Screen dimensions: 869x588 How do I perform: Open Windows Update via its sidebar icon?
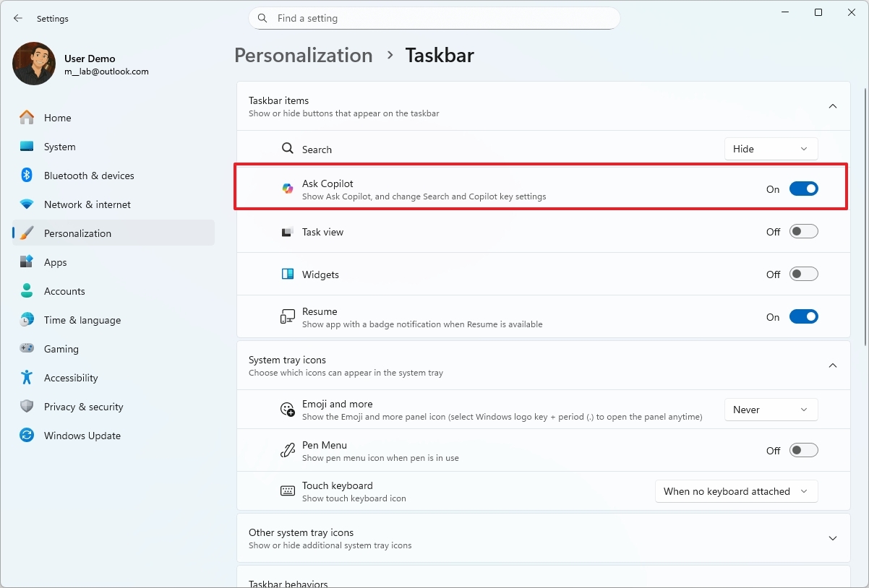27,436
